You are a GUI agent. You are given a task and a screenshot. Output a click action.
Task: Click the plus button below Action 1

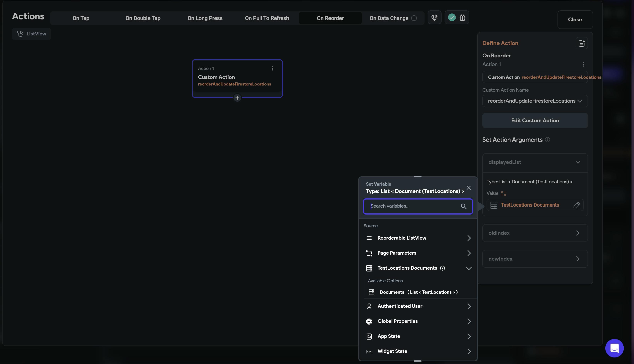(x=237, y=98)
